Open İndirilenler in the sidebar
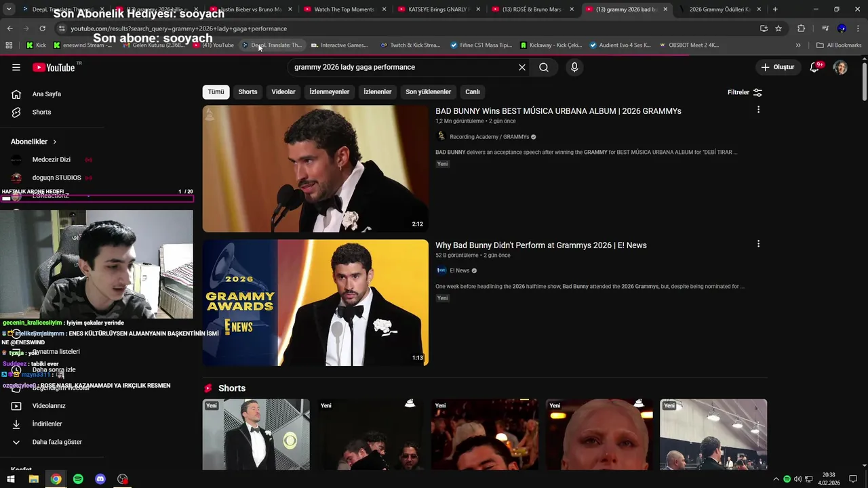 pyautogui.click(x=47, y=424)
